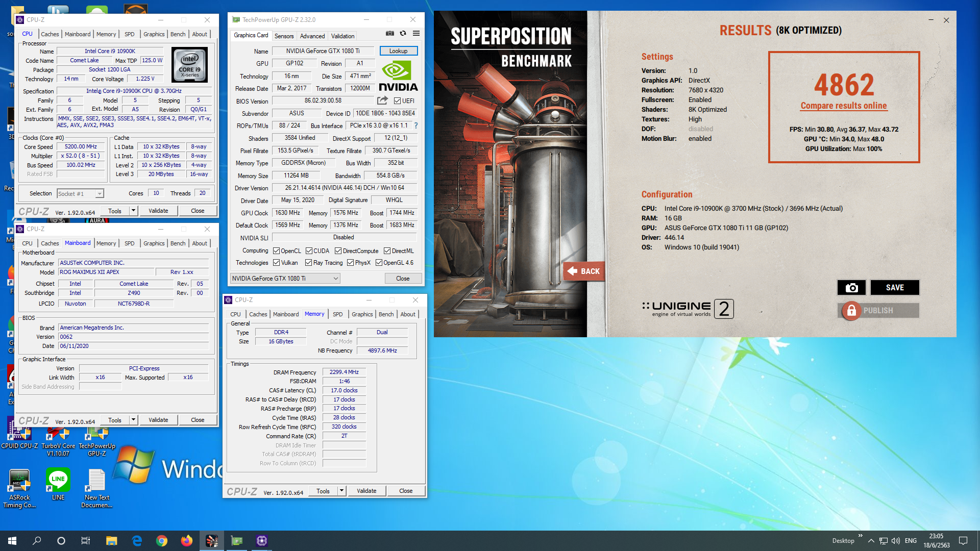Switch to SPD tab in Memory CPU-Z window
980x551 pixels.
coord(338,314)
